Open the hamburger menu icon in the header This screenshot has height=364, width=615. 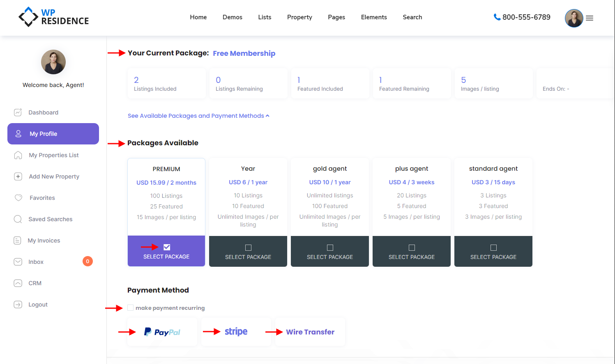pyautogui.click(x=590, y=18)
